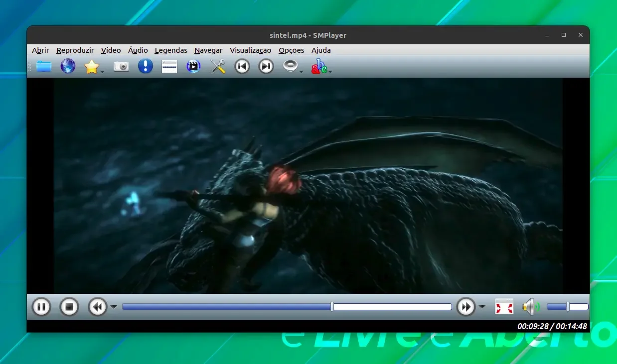Open the Legendas menu
617x364 pixels.
(171, 50)
